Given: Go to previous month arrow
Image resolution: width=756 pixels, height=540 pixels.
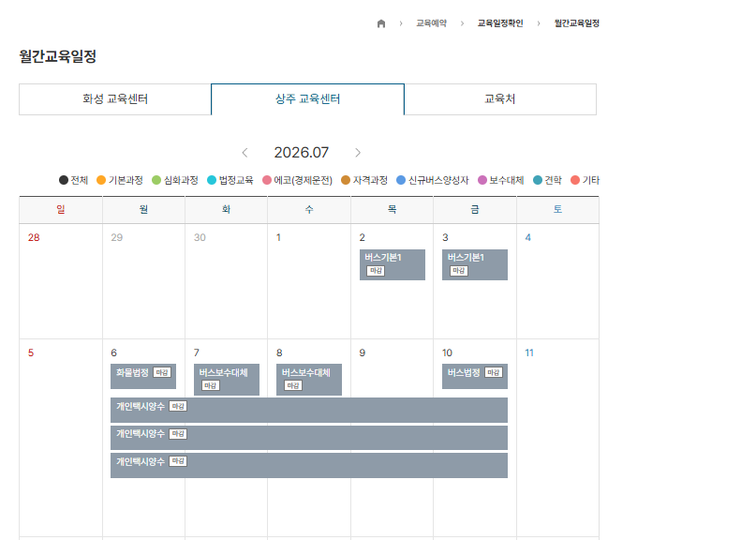Looking at the screenshot, I should point(245,153).
